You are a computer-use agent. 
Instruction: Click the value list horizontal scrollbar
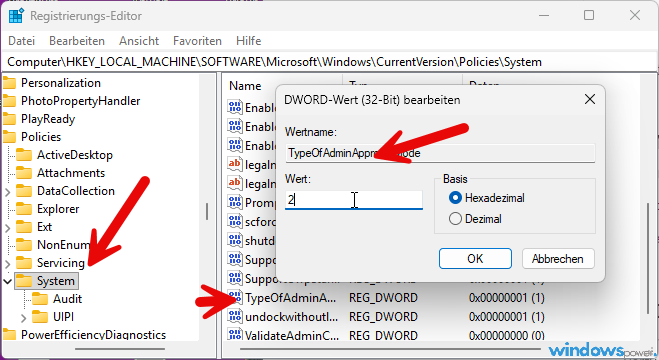(x=390, y=349)
